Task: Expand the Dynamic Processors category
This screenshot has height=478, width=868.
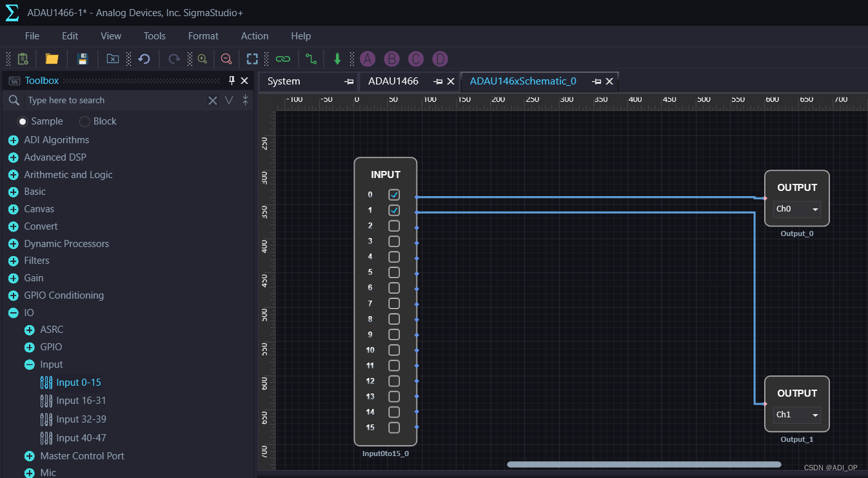Action: click(x=13, y=244)
